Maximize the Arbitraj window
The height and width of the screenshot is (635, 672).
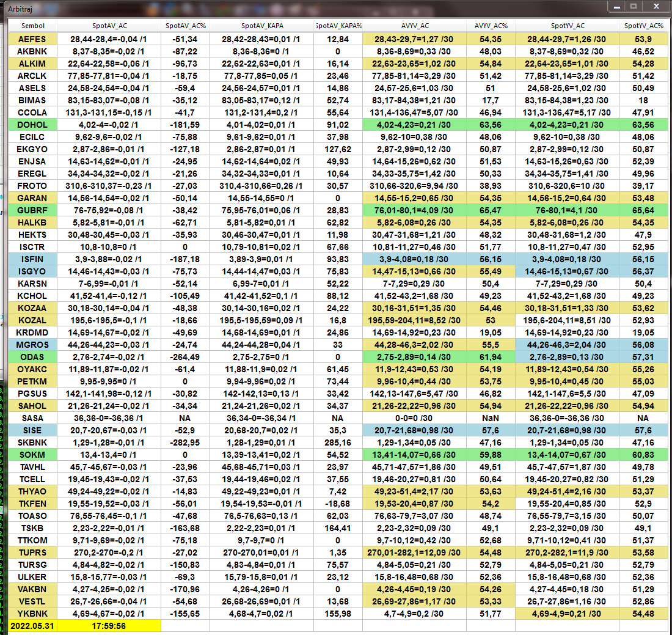pos(634,7)
